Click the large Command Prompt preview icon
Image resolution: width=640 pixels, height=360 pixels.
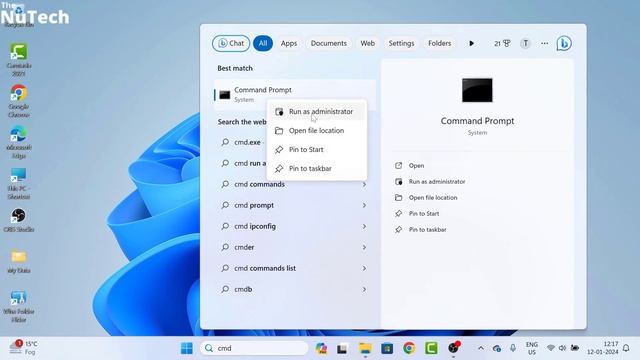[x=477, y=90]
